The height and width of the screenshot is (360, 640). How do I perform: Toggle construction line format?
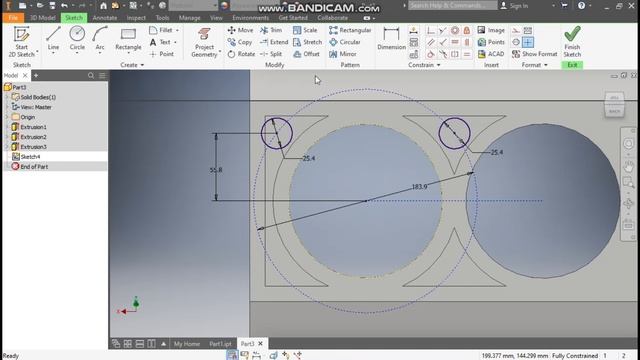[516, 30]
